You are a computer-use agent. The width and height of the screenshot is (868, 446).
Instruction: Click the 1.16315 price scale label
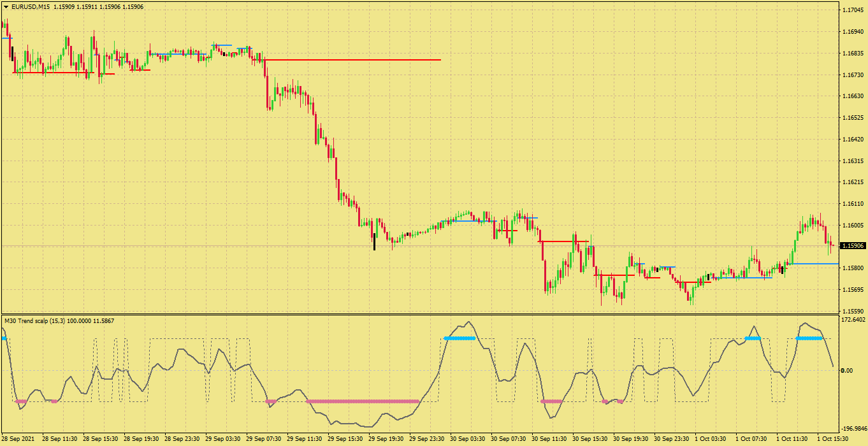[853, 161]
